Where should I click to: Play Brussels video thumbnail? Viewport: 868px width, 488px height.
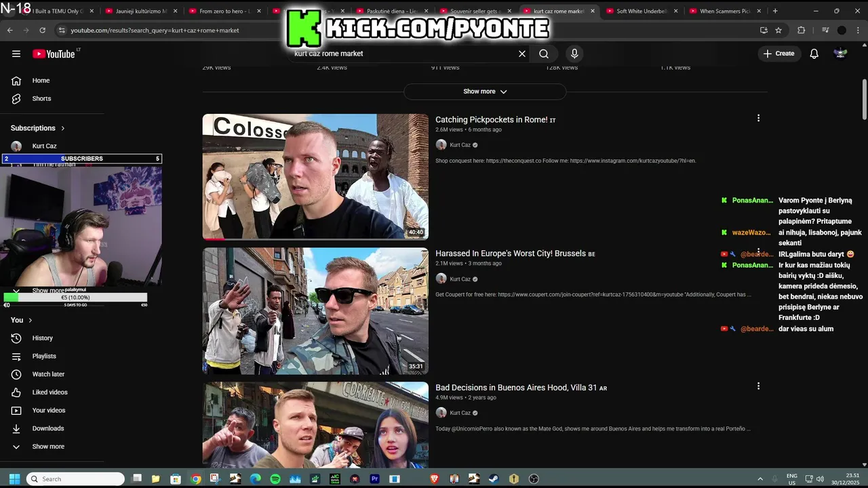tap(315, 311)
